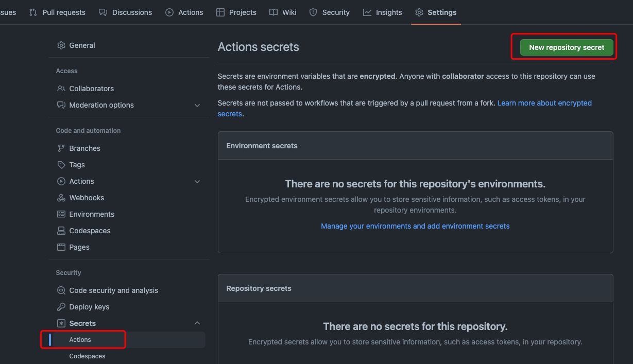The image size is (633, 364).
Task: Open the Insights tab
Action: pyautogui.click(x=383, y=12)
